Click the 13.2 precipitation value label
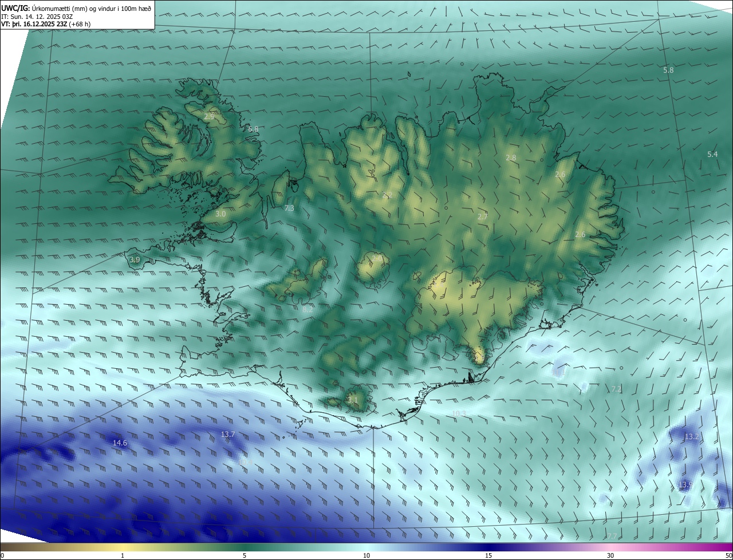Image resolution: width=733 pixels, height=560 pixels. click(x=692, y=436)
